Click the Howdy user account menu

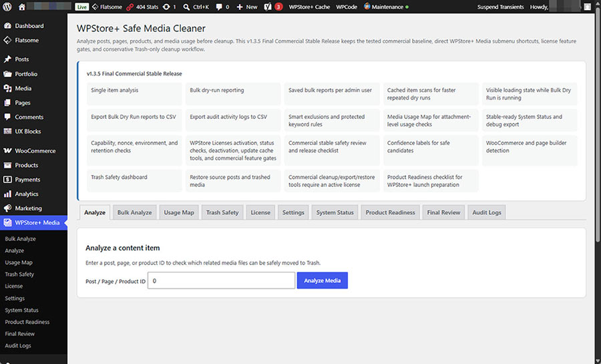click(x=561, y=7)
